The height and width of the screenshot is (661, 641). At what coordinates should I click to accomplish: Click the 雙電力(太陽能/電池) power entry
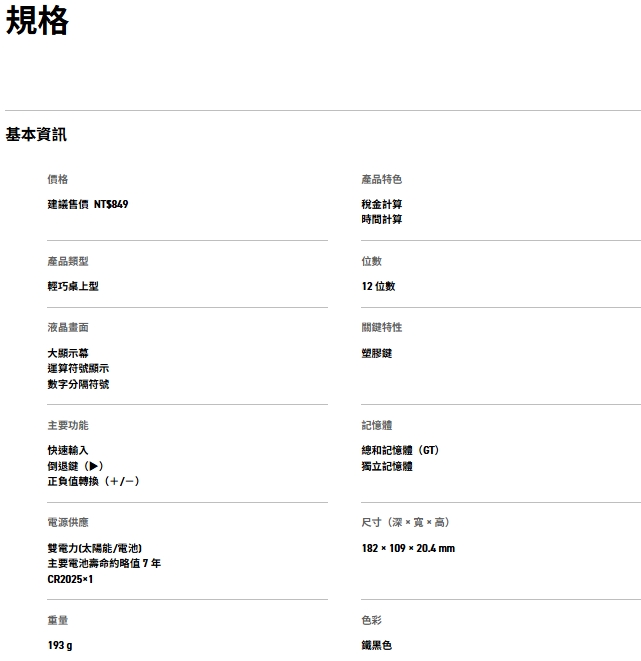(95, 548)
